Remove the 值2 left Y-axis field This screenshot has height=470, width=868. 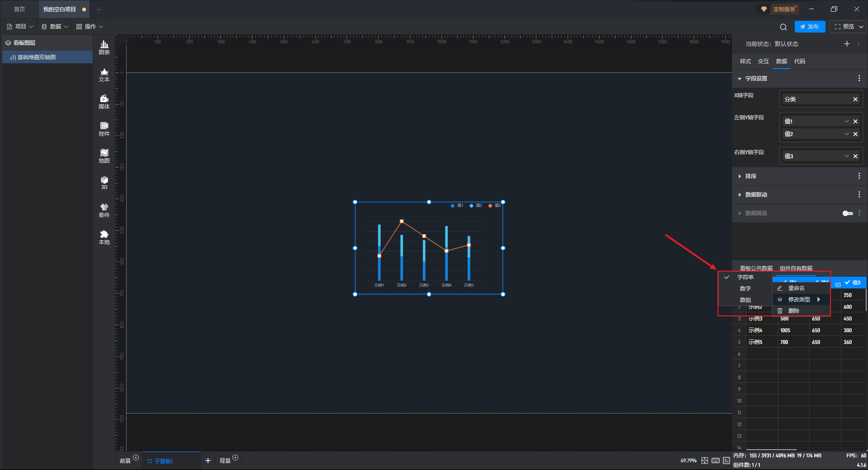pyautogui.click(x=855, y=134)
